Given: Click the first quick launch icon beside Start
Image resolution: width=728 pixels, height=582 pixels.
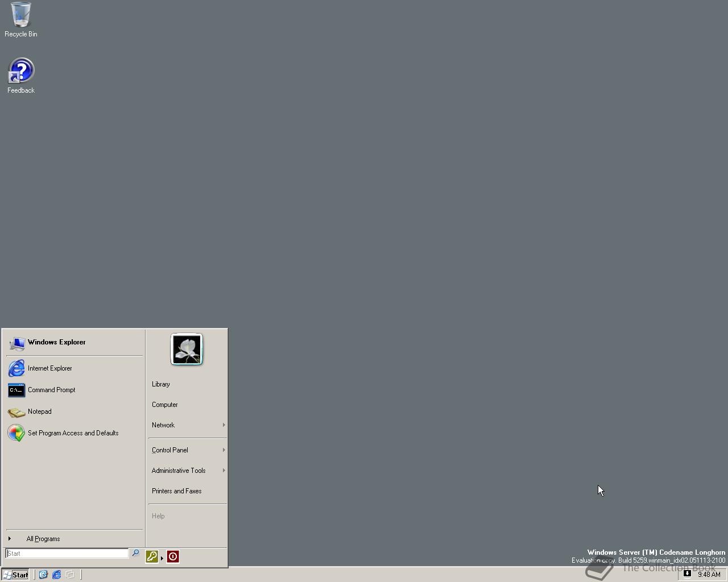Looking at the screenshot, I should click(43, 575).
